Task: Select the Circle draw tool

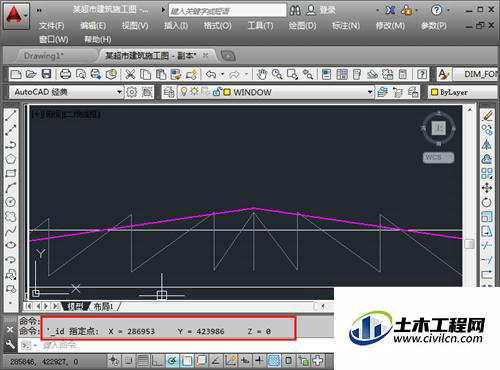Action: 11,202
